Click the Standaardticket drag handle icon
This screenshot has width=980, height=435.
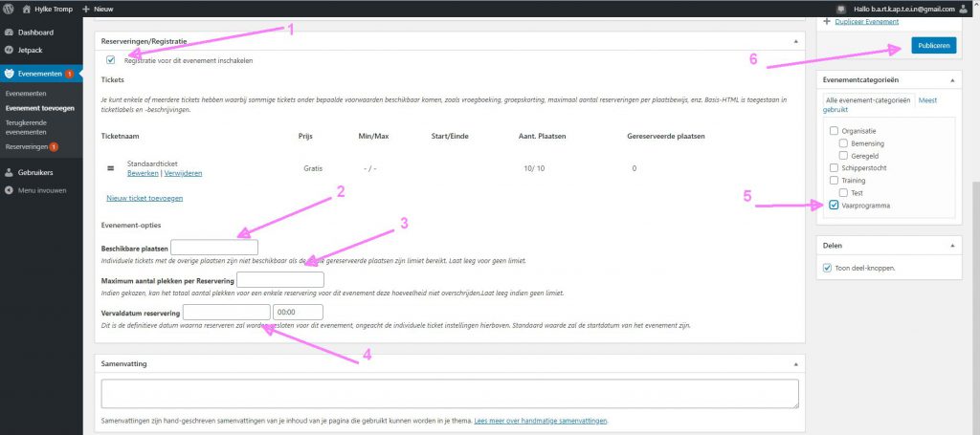tap(110, 168)
